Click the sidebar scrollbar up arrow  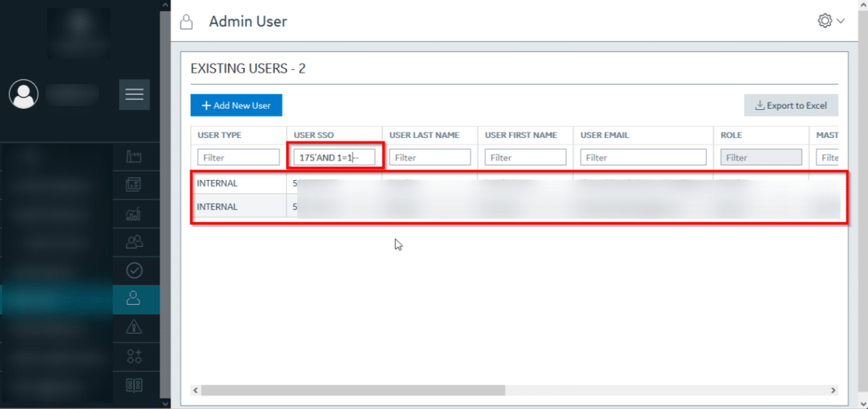click(x=166, y=5)
